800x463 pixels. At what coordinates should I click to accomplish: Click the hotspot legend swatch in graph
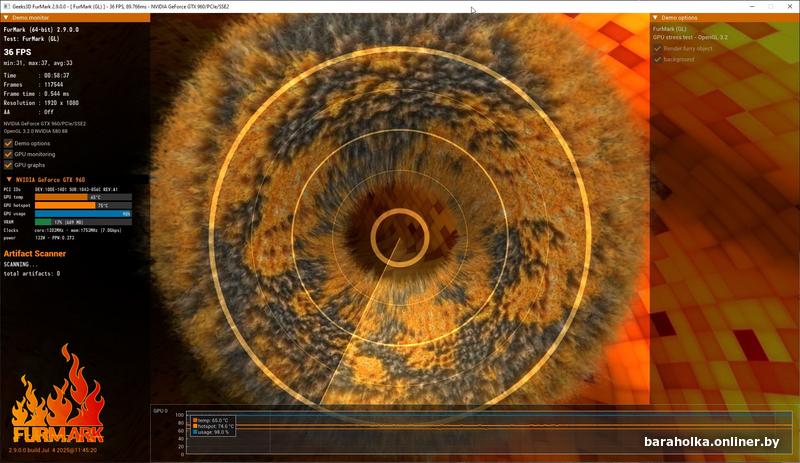(195, 426)
